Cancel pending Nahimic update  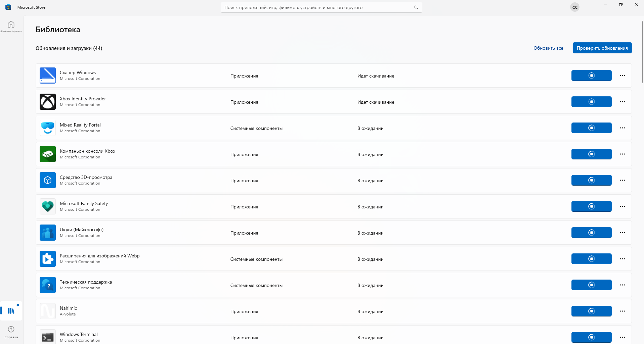pos(591,311)
